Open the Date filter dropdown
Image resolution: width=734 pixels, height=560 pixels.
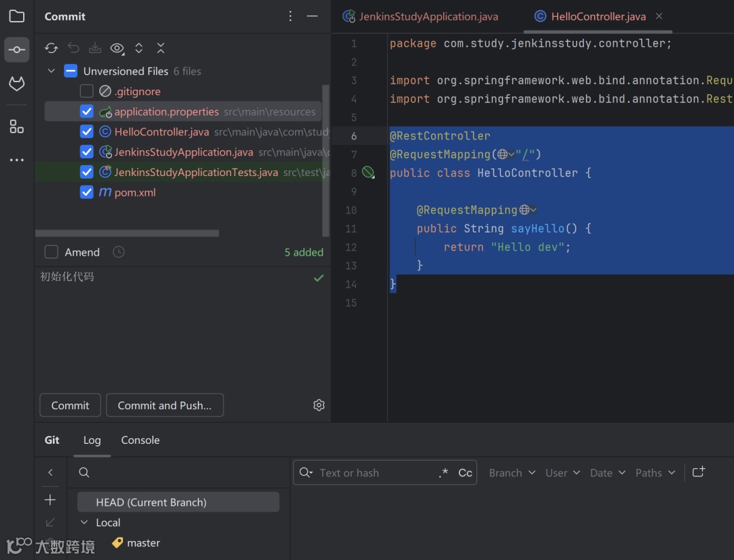coord(608,473)
